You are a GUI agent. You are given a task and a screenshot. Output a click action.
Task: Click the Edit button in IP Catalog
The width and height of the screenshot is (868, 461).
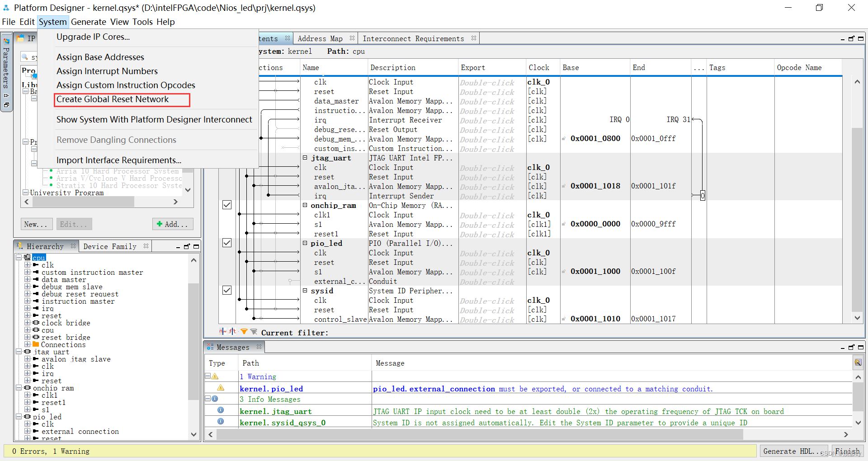point(74,224)
